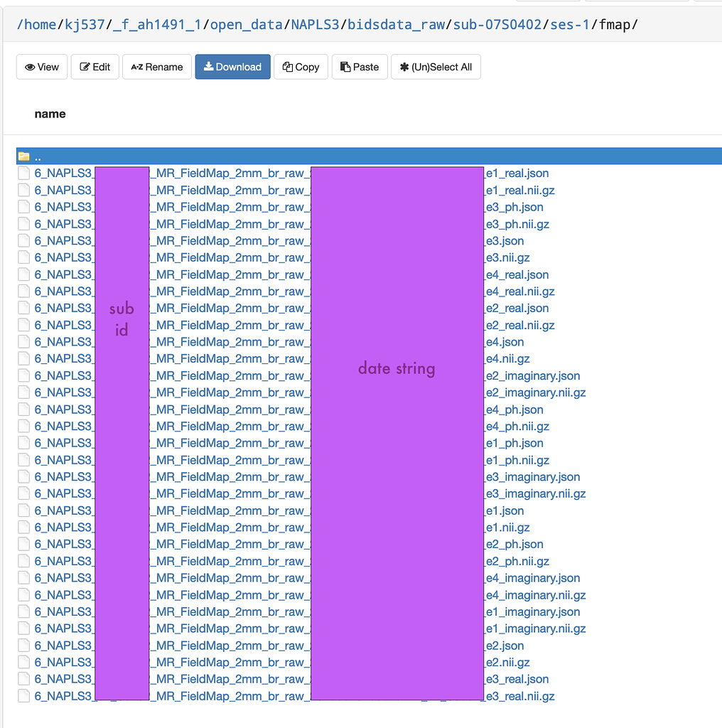722x728 pixels.
Task: Toggle (Un)Select All files
Action: 436,67
